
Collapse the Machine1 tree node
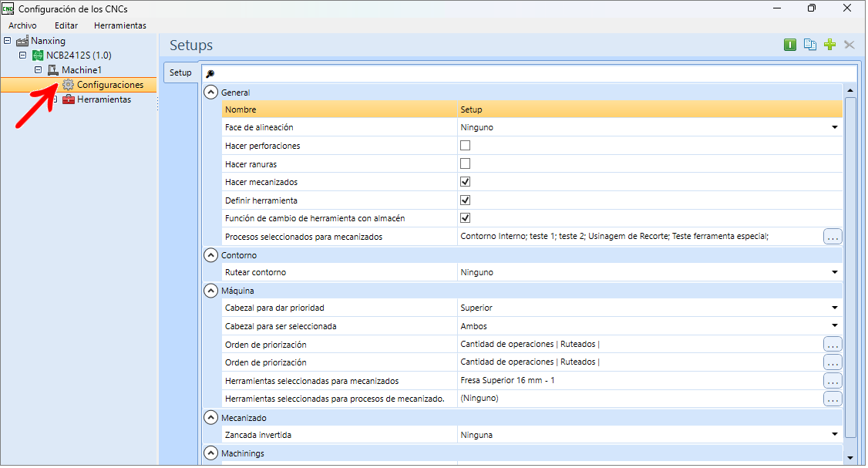pyautogui.click(x=39, y=70)
